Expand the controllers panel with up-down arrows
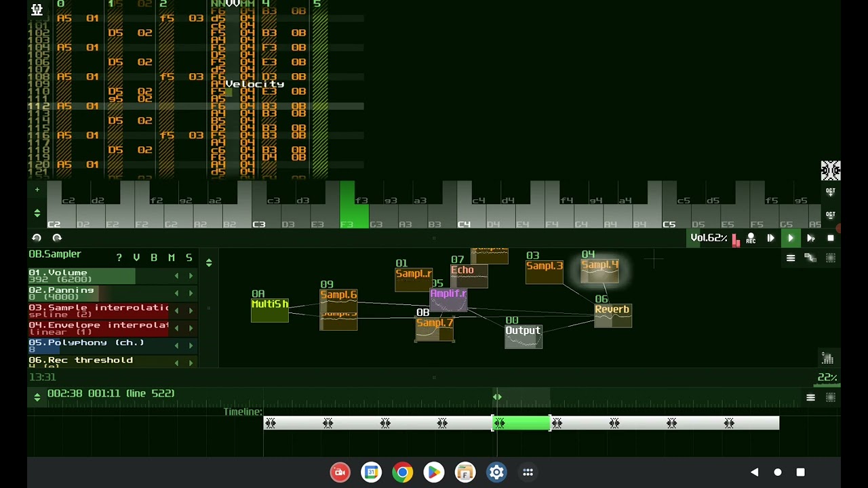This screenshot has height=488, width=868. click(x=209, y=262)
